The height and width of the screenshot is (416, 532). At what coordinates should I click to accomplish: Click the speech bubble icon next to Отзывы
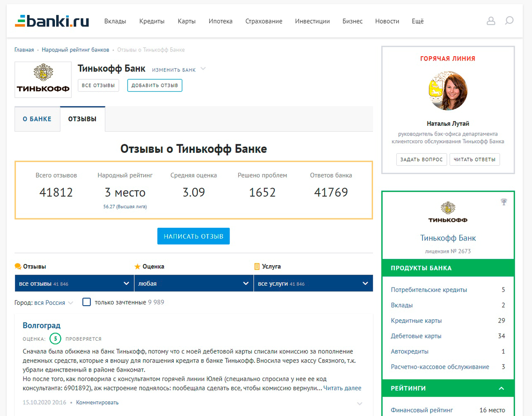(x=18, y=266)
